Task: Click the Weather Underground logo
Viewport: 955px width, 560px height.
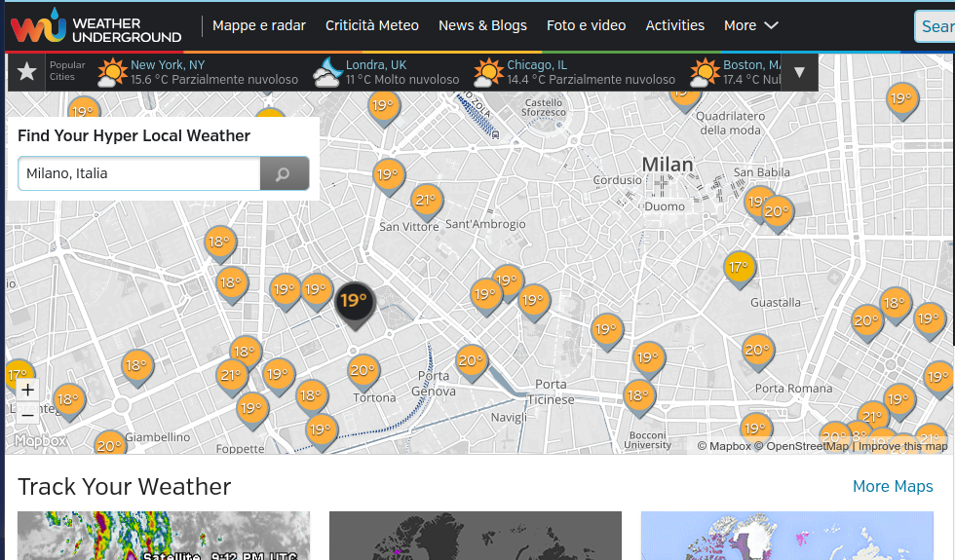Action: 95,26
